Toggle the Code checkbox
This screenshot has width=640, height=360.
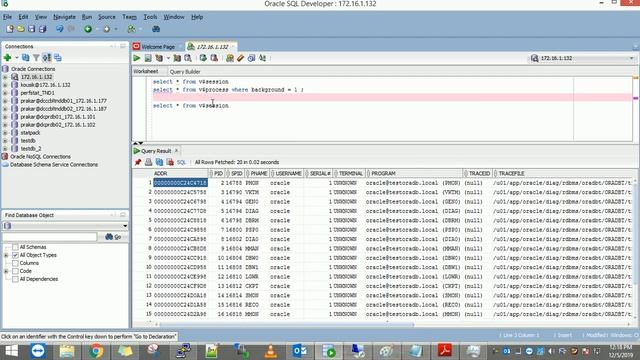pos(16,271)
